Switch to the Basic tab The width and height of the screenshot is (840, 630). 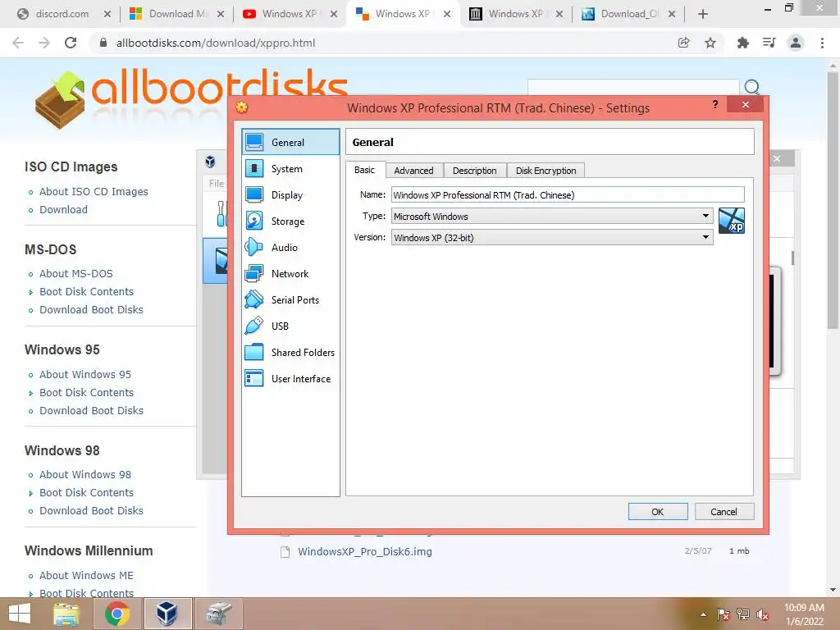[x=364, y=170]
